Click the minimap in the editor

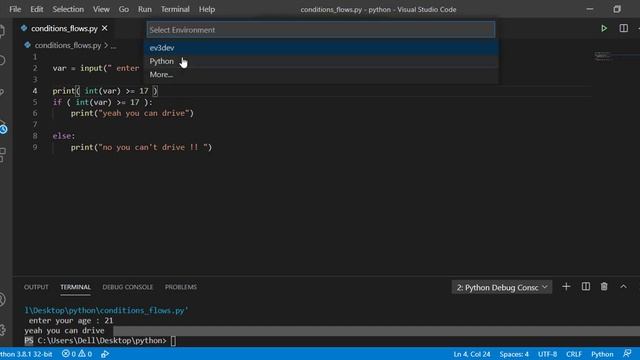point(602,56)
